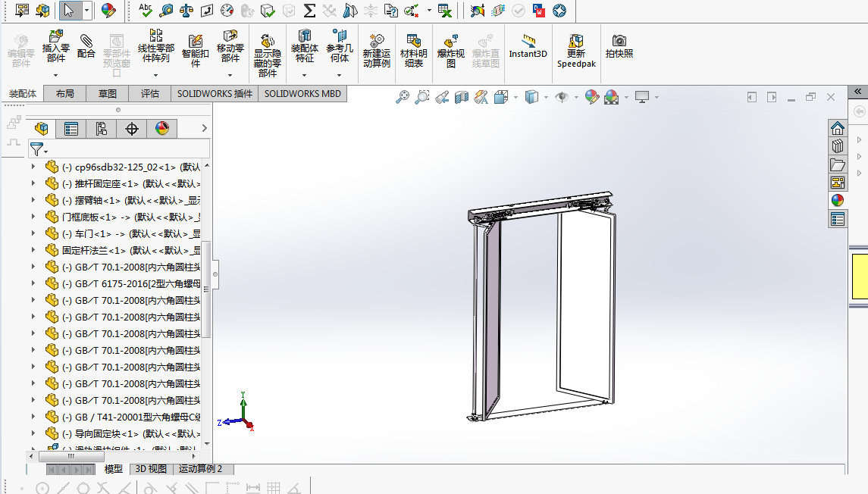Open the PropertyManager tab icon
Screen dimensions: 868x494
coord(71,129)
